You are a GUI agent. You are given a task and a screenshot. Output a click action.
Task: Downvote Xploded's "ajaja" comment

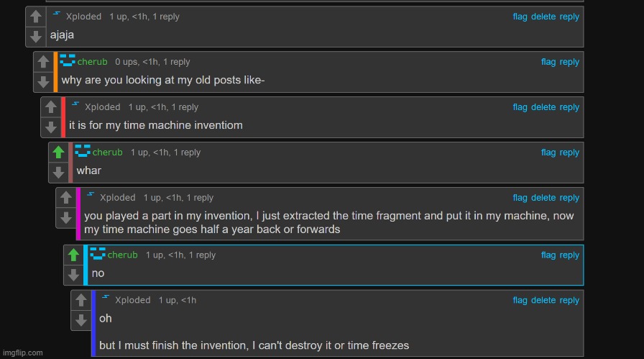coord(36,36)
